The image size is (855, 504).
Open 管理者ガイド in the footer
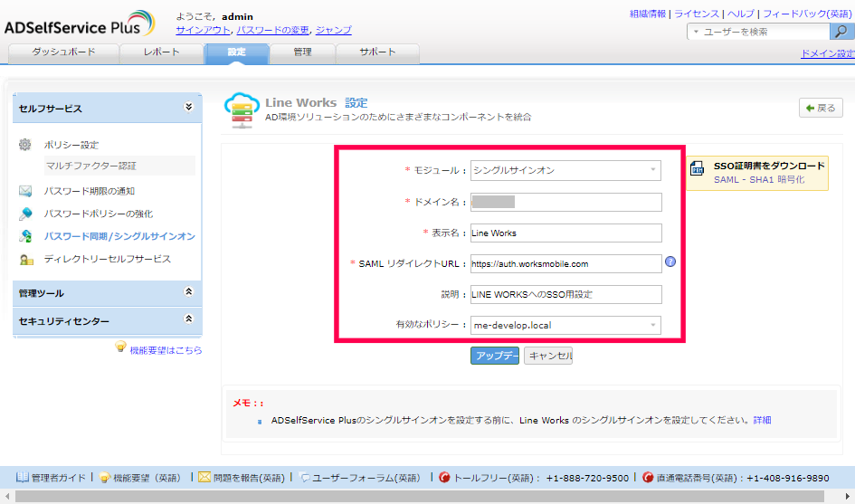[58, 478]
